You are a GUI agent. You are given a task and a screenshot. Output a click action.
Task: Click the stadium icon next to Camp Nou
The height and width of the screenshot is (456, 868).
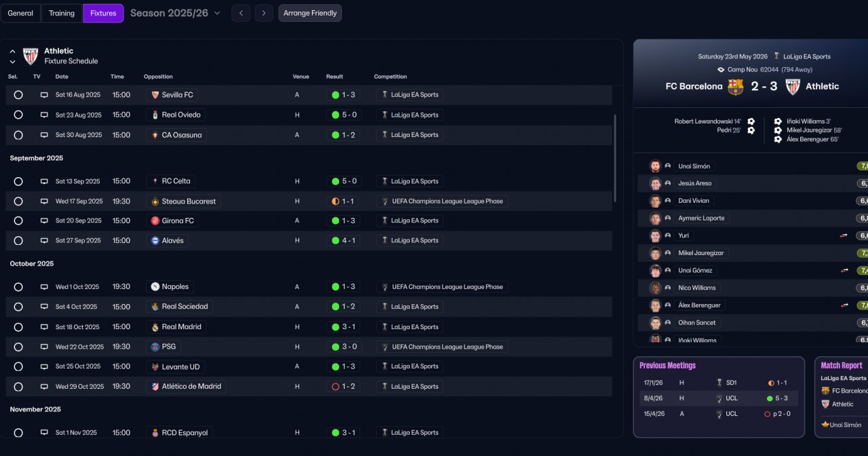(x=721, y=69)
